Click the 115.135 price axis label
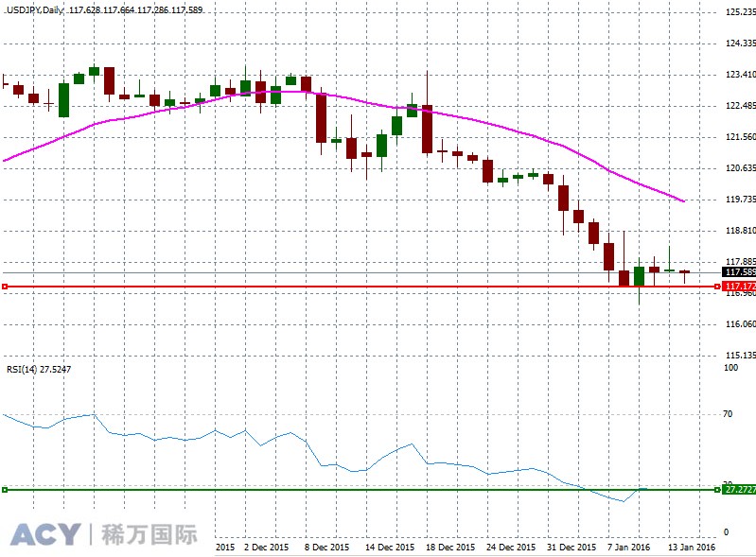The image size is (756, 557). tap(741, 356)
